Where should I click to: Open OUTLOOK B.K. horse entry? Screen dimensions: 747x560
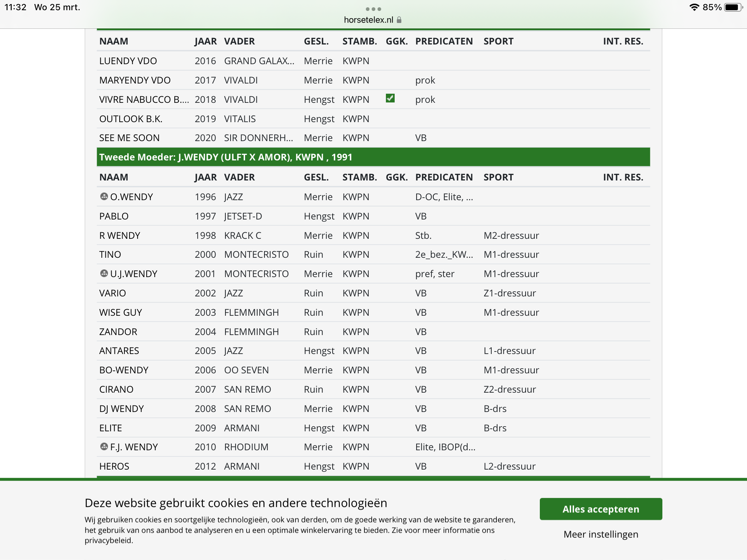[131, 119]
